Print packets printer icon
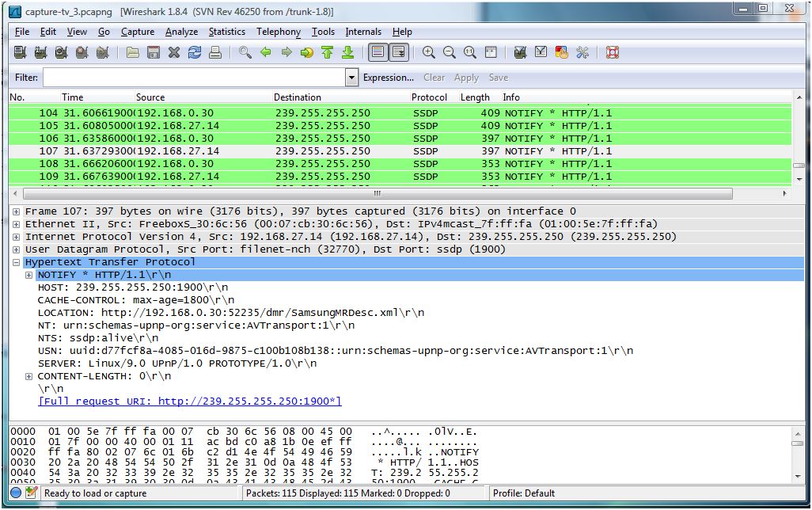 click(x=215, y=52)
